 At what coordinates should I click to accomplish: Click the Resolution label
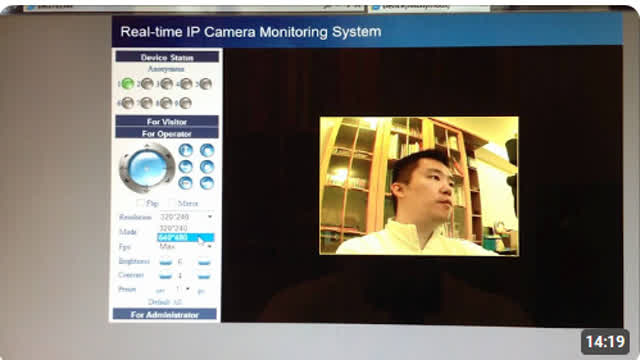[x=135, y=217]
